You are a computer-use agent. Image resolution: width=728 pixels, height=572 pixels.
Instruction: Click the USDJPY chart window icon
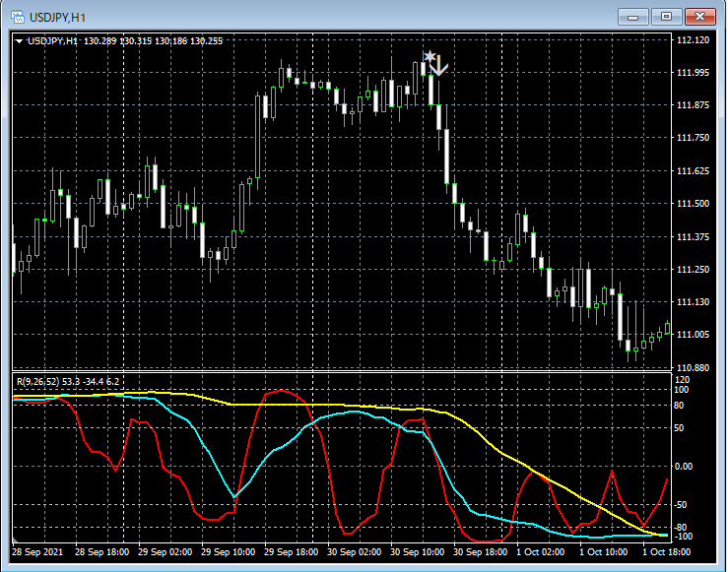pyautogui.click(x=17, y=18)
